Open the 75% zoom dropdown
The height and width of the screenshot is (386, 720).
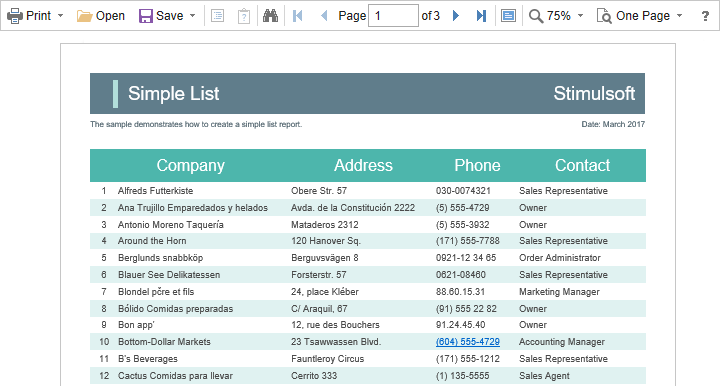click(580, 16)
